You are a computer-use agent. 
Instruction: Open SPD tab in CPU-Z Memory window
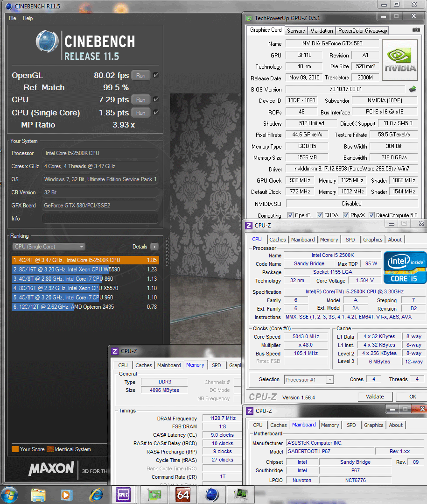(217, 365)
